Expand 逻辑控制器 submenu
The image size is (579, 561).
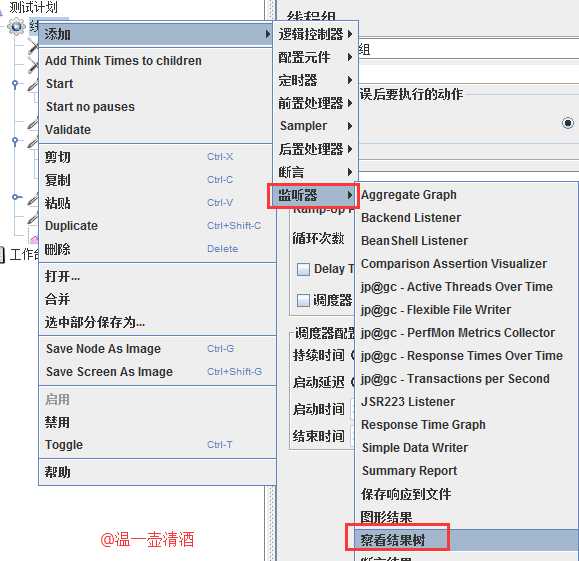[315, 34]
